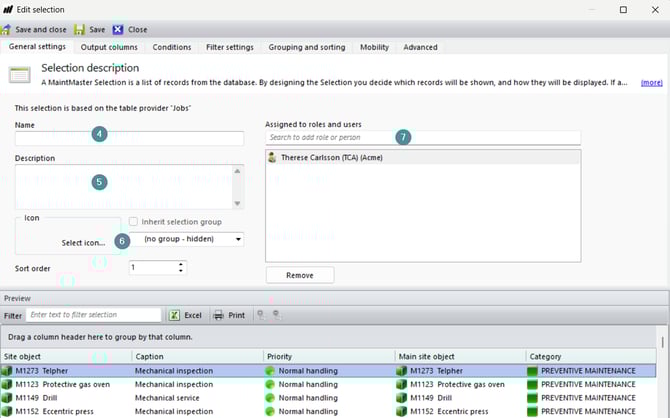Click the Category color square of M1273 row
This screenshot has width=670, height=418.
pyautogui.click(x=532, y=371)
